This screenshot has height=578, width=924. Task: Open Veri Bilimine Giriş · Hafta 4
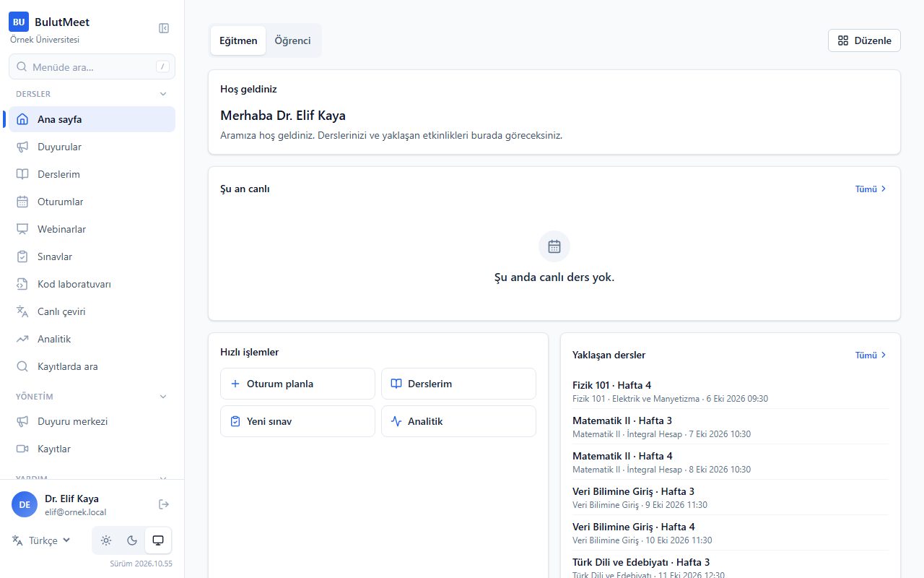pos(731,533)
